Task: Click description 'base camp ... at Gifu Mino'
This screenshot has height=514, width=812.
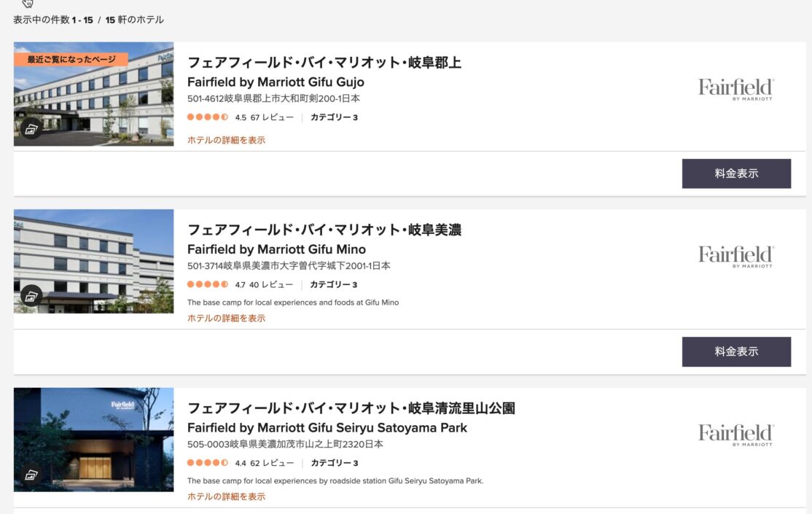Action: (x=293, y=303)
